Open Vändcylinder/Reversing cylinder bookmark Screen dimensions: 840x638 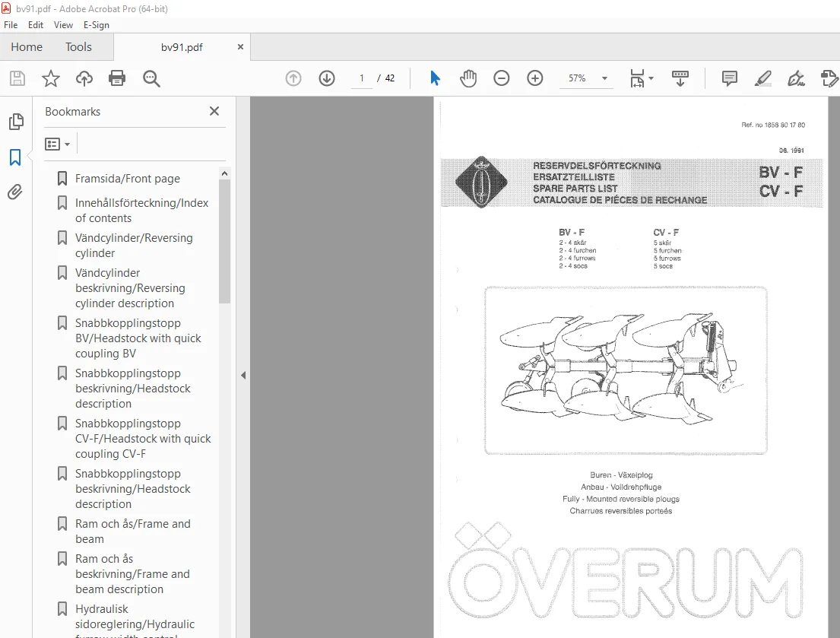pyautogui.click(x=134, y=246)
